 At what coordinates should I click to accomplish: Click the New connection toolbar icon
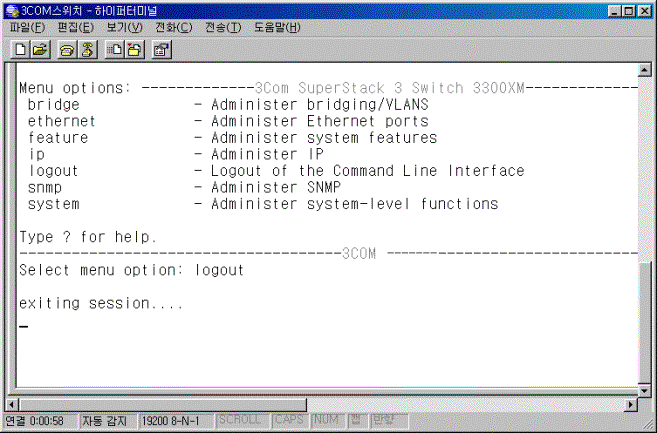pos(21,50)
